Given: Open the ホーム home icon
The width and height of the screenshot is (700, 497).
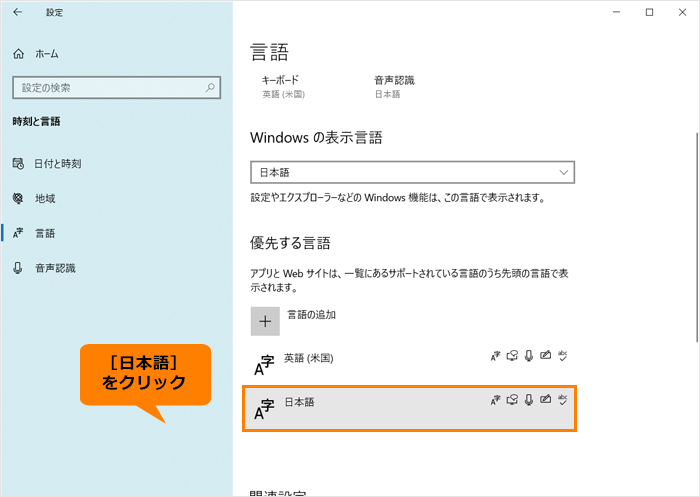Looking at the screenshot, I should click(18, 54).
